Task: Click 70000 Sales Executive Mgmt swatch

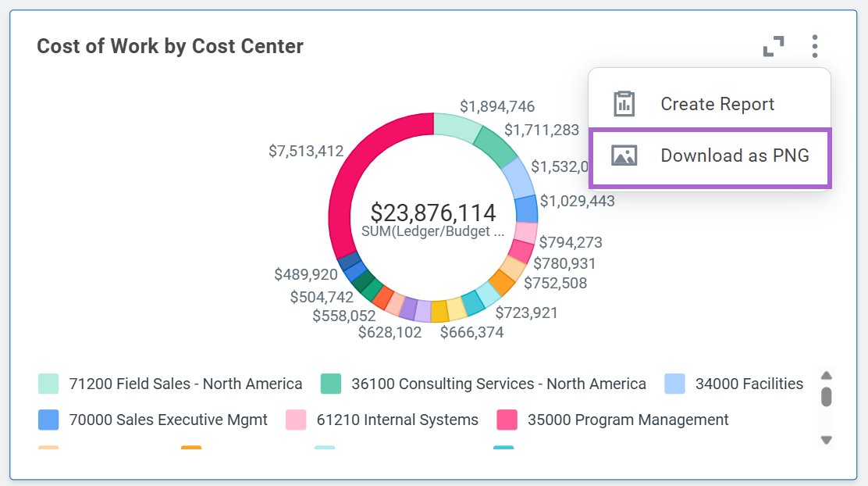Action: click(x=48, y=420)
